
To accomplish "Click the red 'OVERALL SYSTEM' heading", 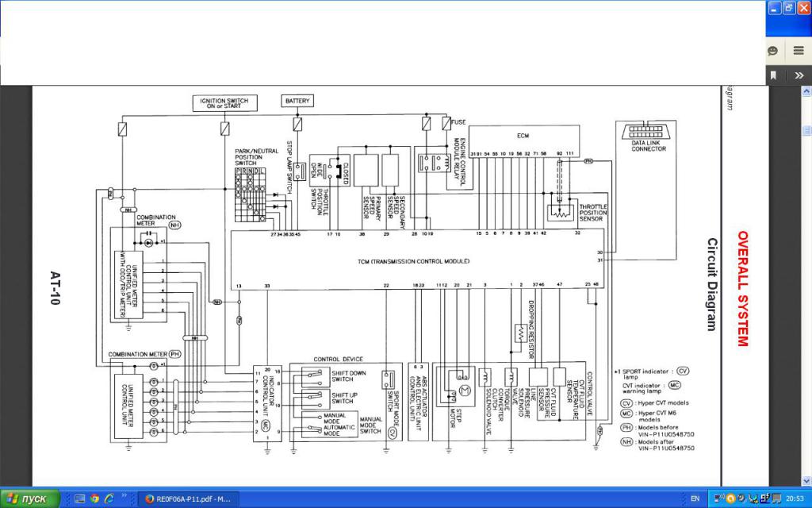I will tap(742, 288).
